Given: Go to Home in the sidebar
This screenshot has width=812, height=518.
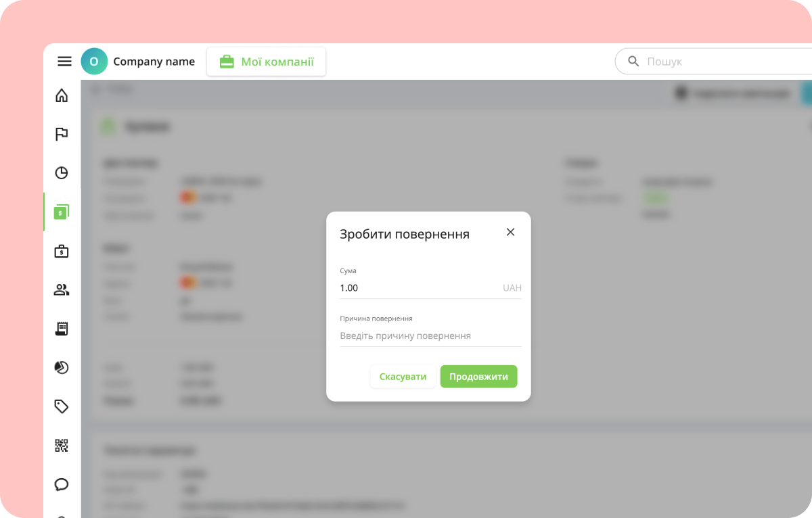Looking at the screenshot, I should click(62, 95).
